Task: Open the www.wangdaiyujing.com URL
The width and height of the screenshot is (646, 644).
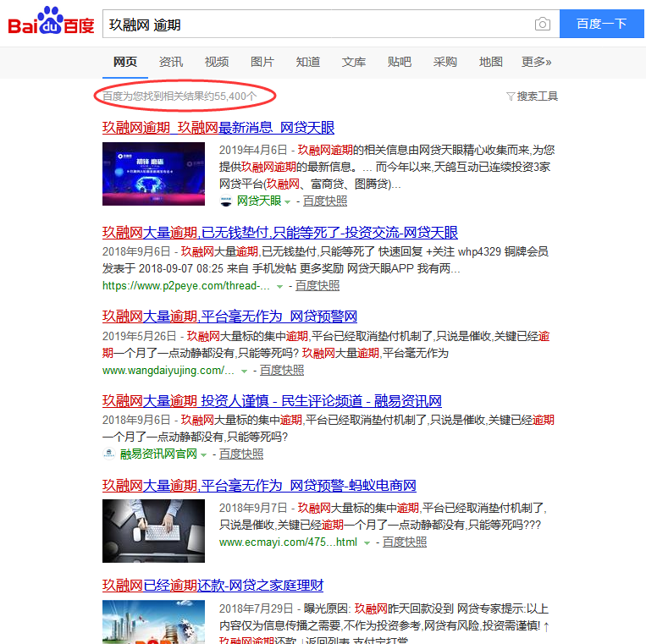Action: tap(168, 371)
